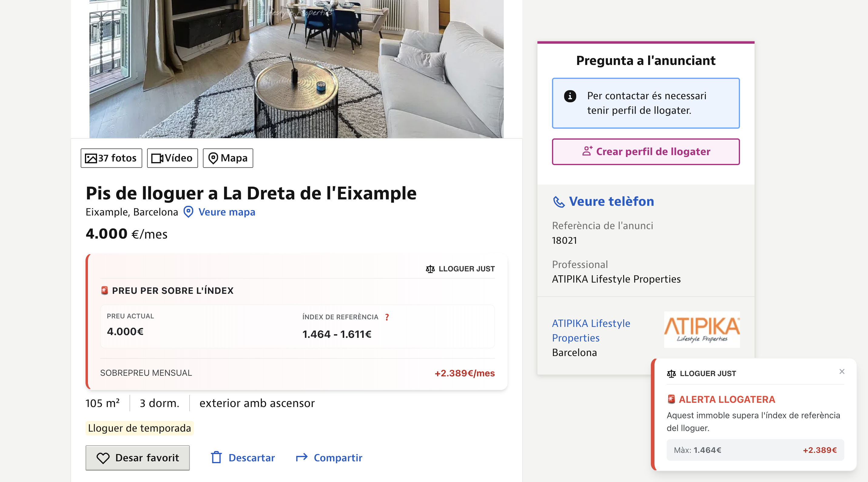Open the Mapa view

click(x=227, y=158)
